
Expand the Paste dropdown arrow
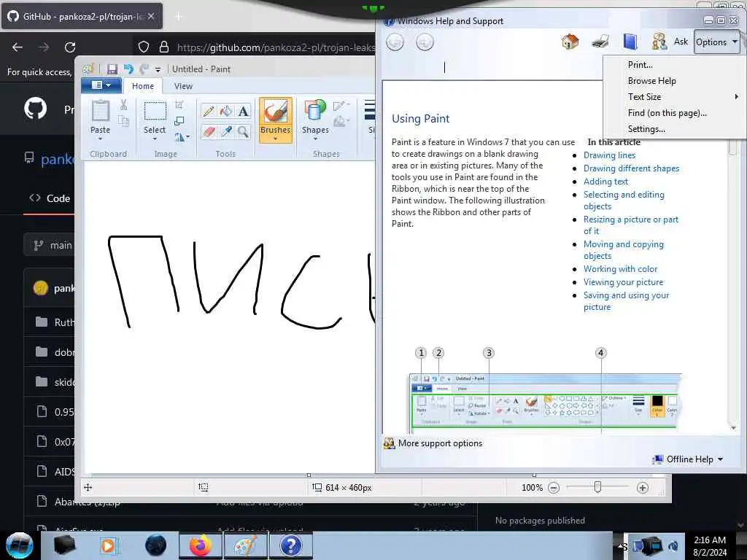point(100,139)
